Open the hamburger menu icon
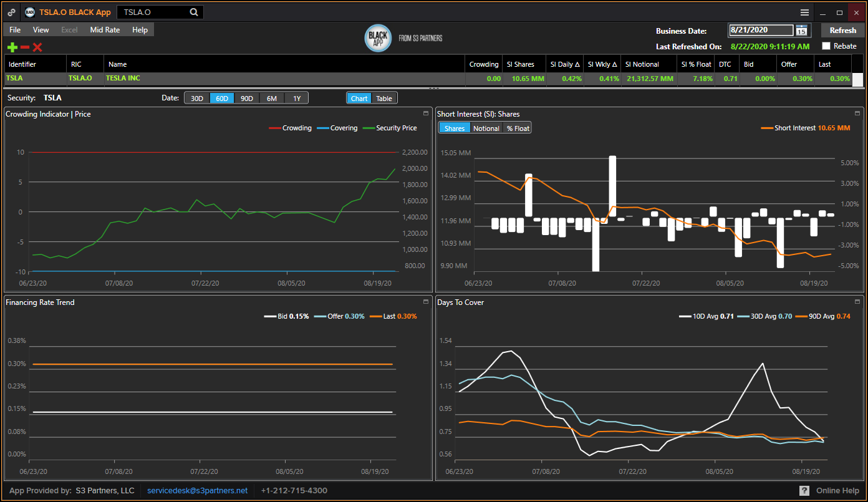Image resolution: width=868 pixels, height=502 pixels. [804, 12]
